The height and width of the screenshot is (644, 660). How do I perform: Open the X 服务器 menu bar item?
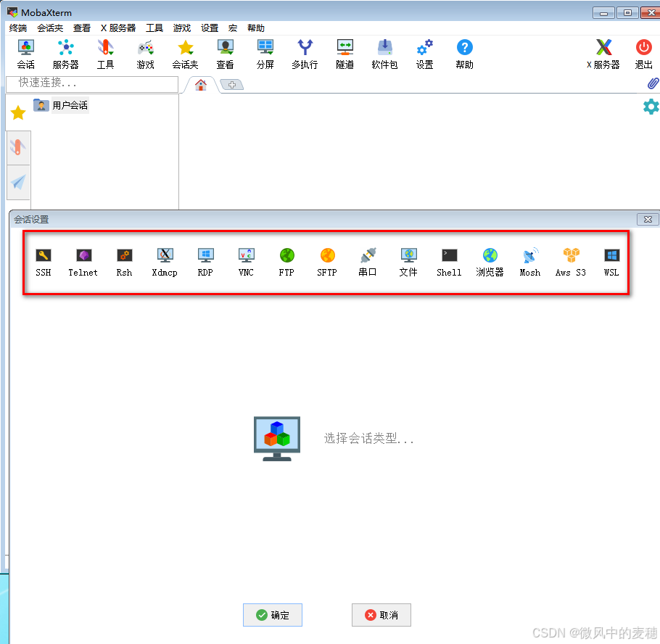(x=118, y=28)
